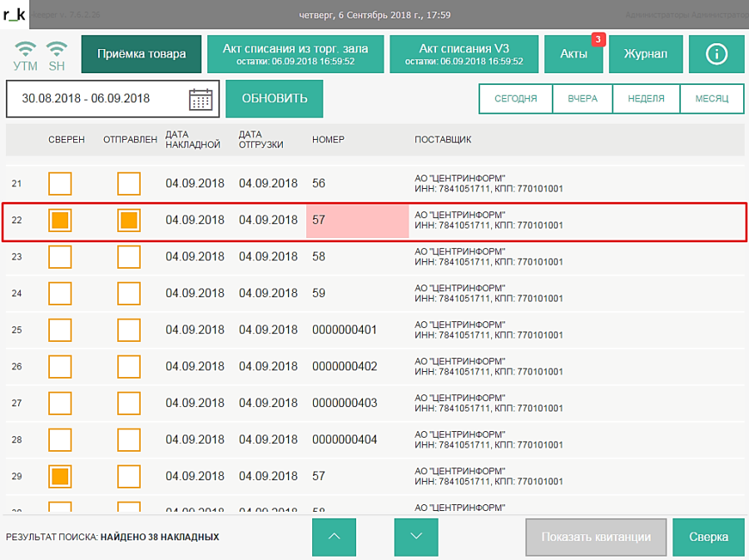Check the Сверен box in row 21

pyautogui.click(x=60, y=184)
